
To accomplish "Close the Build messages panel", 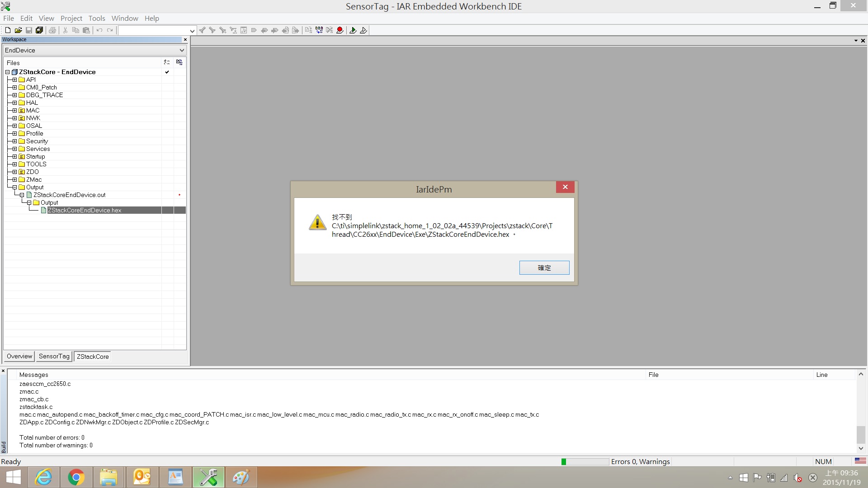I will tap(3, 371).
